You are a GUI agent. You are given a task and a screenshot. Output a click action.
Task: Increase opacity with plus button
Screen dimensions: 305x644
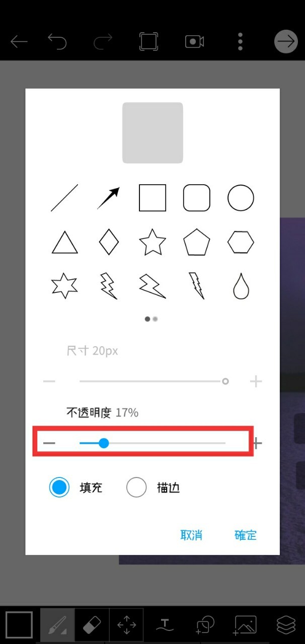click(257, 443)
